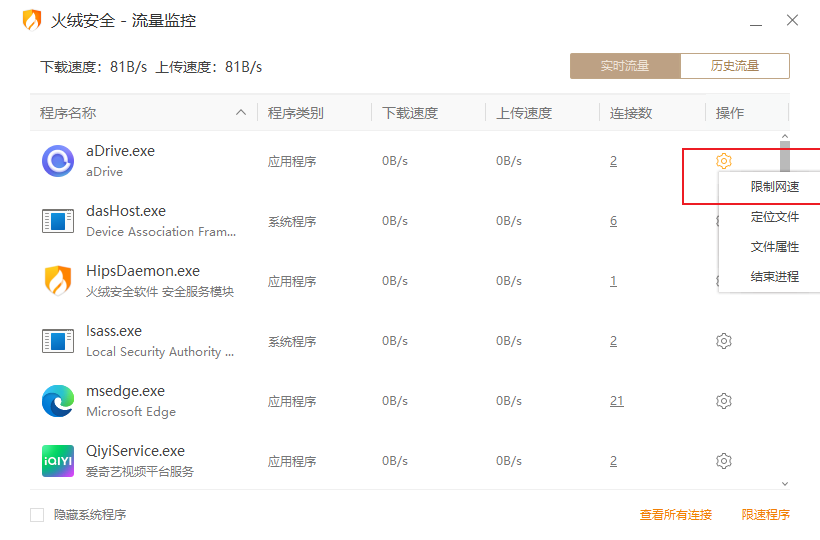
Task: Click the orange gear for aDrive.exe
Action: tap(724, 161)
